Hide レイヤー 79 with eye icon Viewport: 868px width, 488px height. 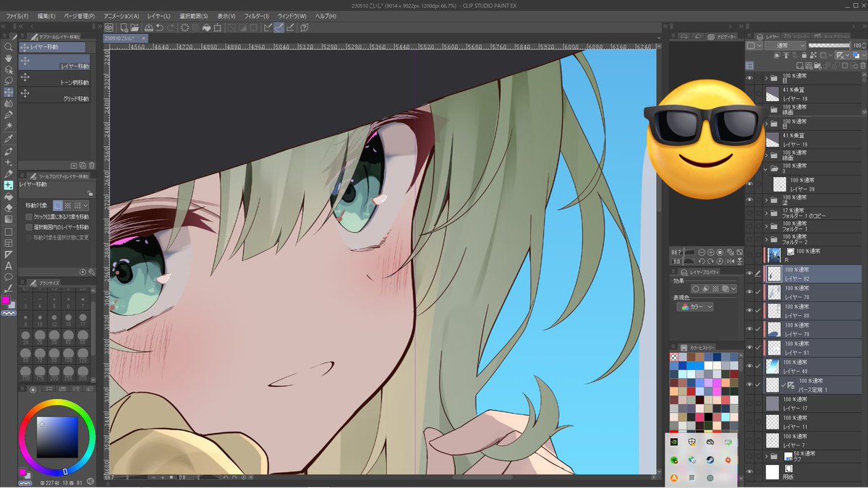[x=749, y=330]
